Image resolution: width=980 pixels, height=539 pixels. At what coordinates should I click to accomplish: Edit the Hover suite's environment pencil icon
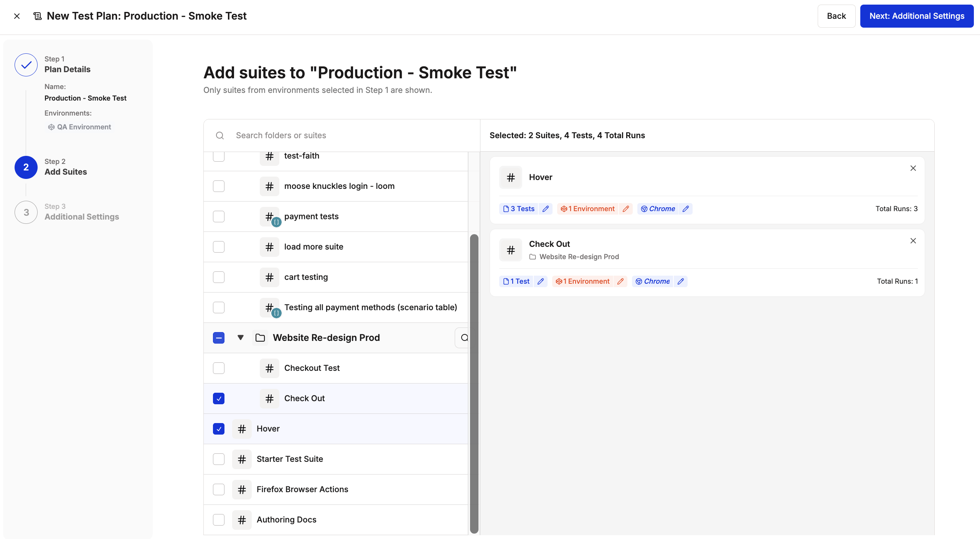tap(626, 209)
